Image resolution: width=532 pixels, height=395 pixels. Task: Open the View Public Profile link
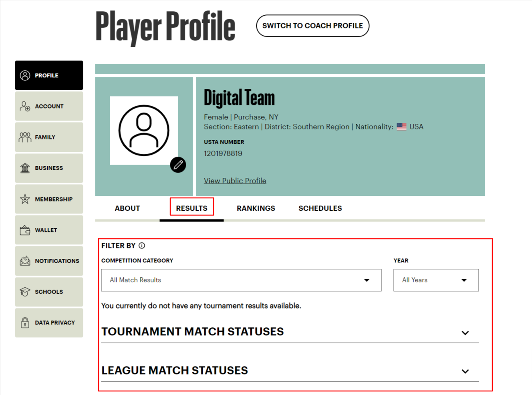235,181
